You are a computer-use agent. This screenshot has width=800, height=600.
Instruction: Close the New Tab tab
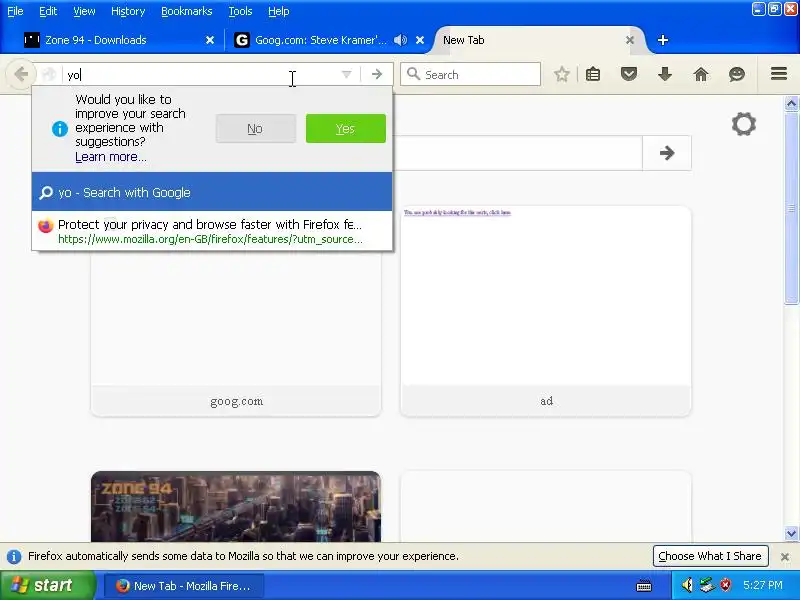click(630, 40)
